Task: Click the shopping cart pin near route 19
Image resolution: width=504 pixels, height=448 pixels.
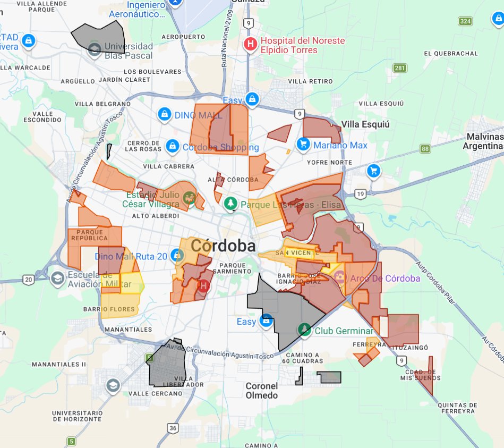Action: point(373,171)
